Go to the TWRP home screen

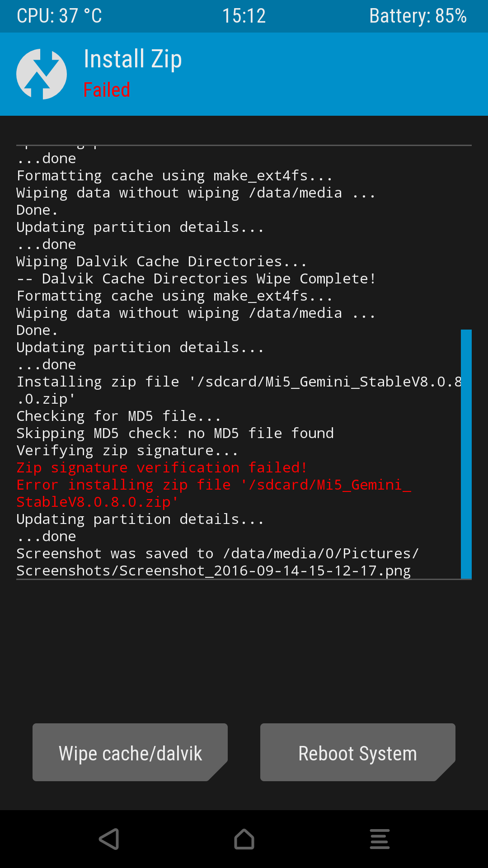click(244, 839)
